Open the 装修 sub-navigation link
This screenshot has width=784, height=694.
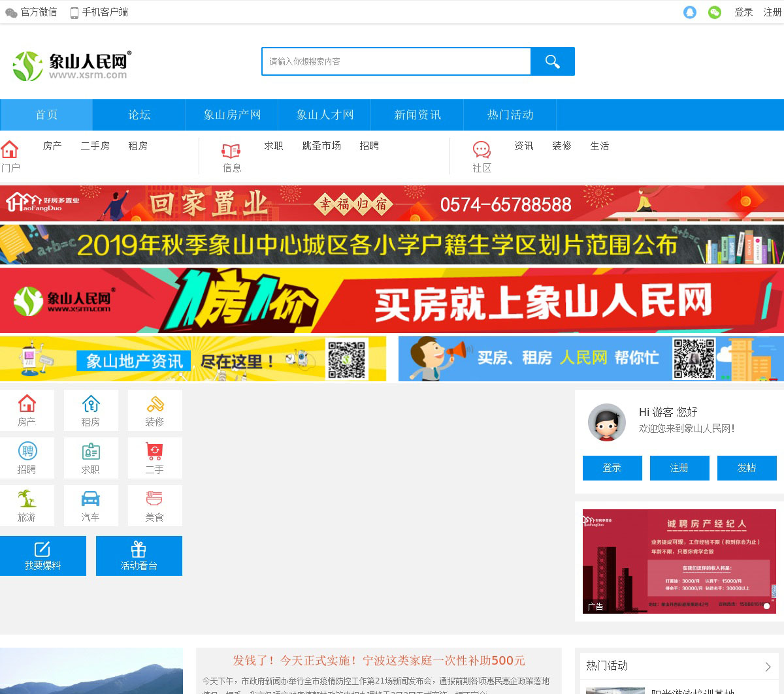click(562, 146)
